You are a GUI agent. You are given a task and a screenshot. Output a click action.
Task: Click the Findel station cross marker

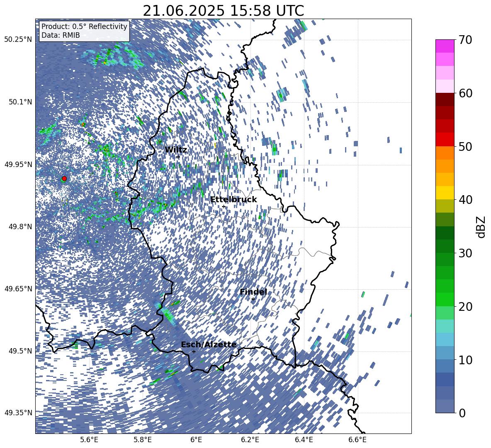(253, 299)
